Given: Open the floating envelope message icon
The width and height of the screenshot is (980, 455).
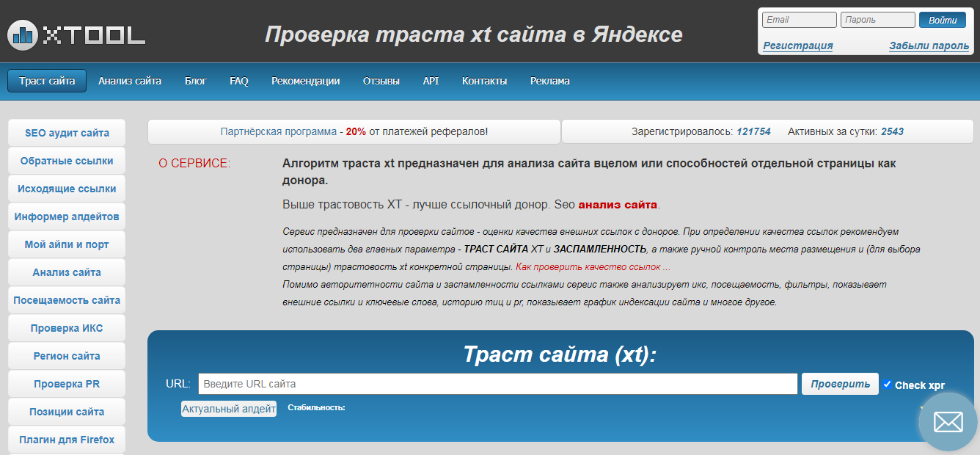Looking at the screenshot, I should point(948,421).
